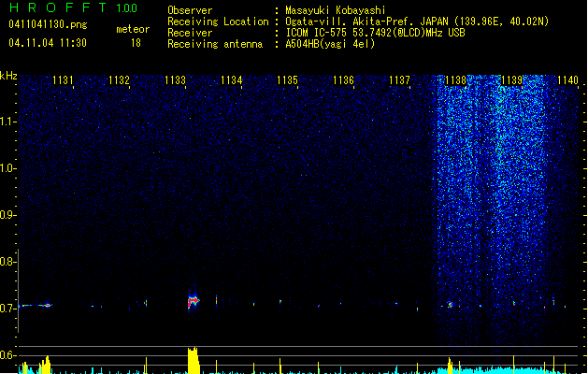Click the 0.9 kHz frequency label
Viewport: 588px width, 374px height.
pyautogui.click(x=7, y=215)
